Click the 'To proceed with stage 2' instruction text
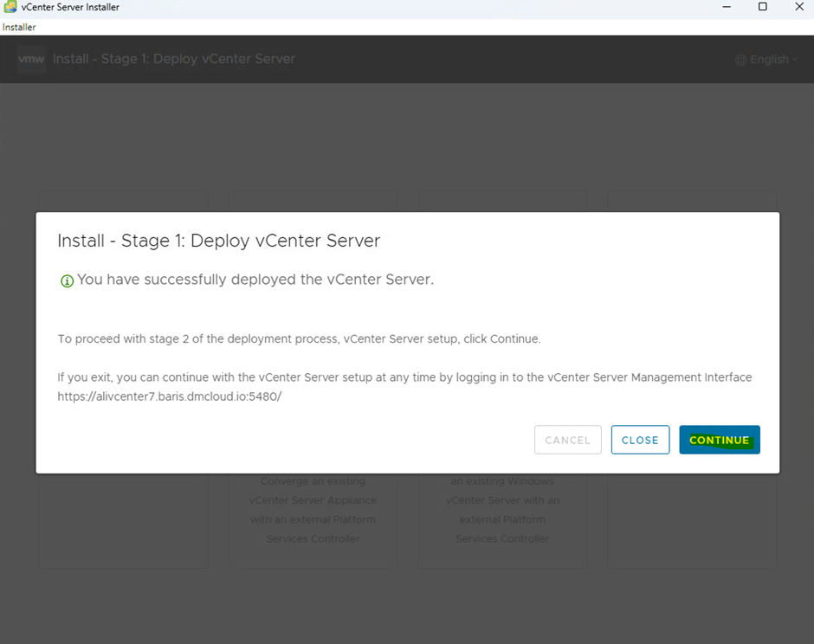The image size is (814, 644). tap(299, 338)
